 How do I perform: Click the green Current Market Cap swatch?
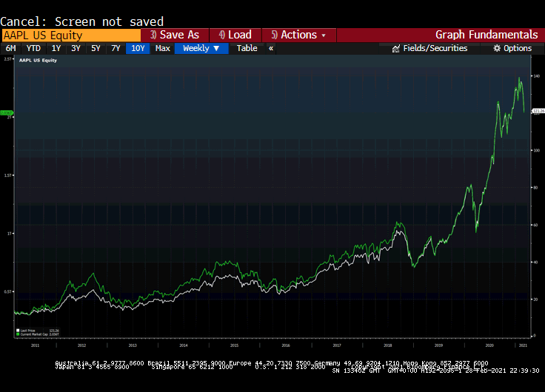point(17,335)
